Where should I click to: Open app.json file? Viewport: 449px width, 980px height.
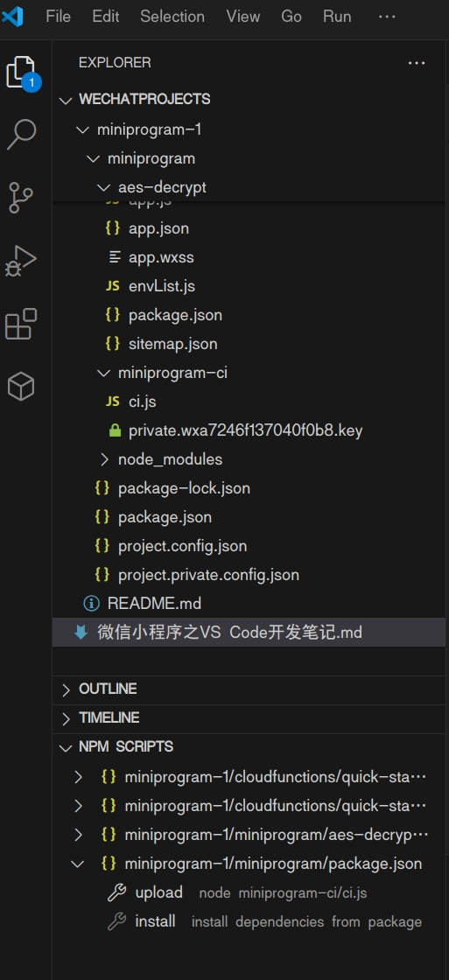(x=158, y=228)
